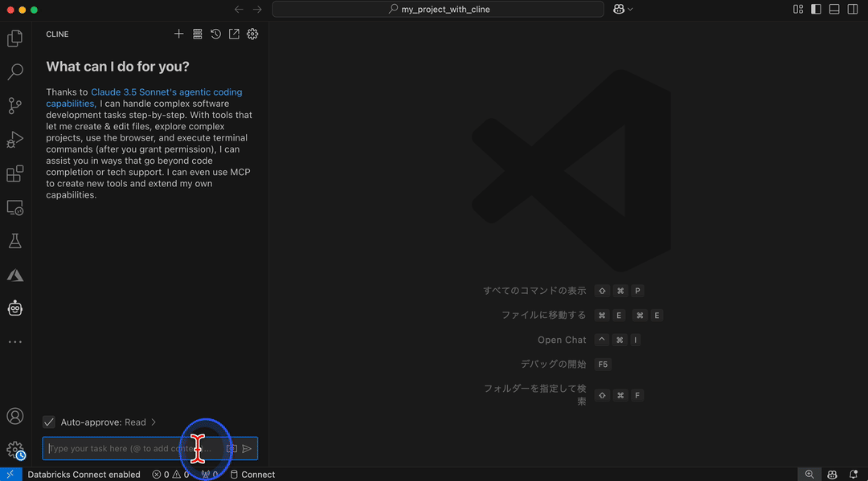Image resolution: width=868 pixels, height=481 pixels.
Task: Expand the Auto-approve Read options chevron
Action: (x=154, y=422)
